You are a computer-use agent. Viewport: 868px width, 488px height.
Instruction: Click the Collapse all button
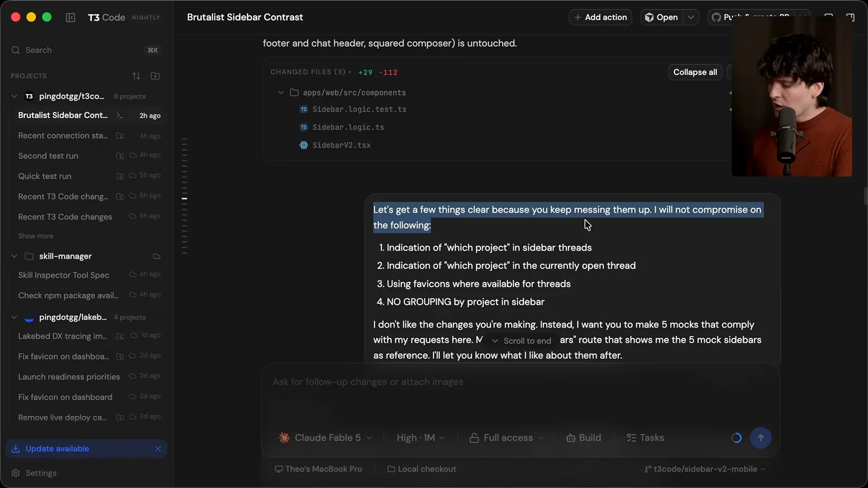pyautogui.click(x=695, y=72)
